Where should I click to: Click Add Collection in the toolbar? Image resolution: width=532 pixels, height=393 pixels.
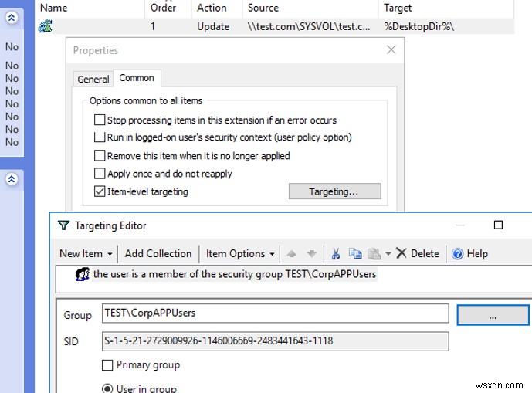[158, 253]
